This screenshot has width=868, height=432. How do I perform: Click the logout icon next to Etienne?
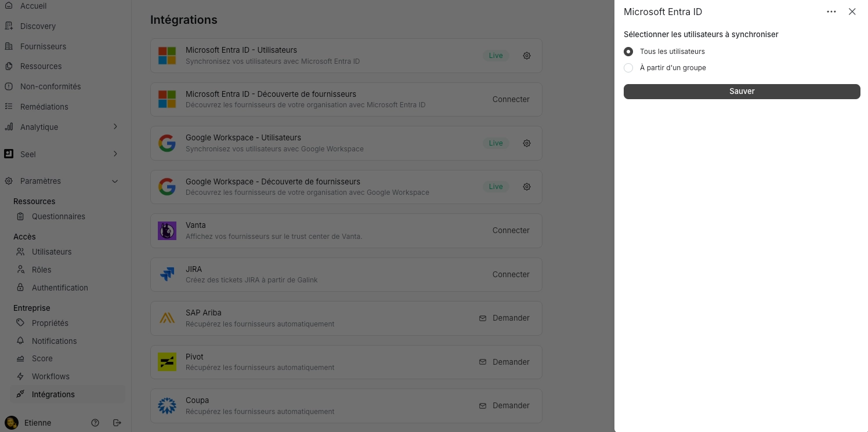(117, 423)
